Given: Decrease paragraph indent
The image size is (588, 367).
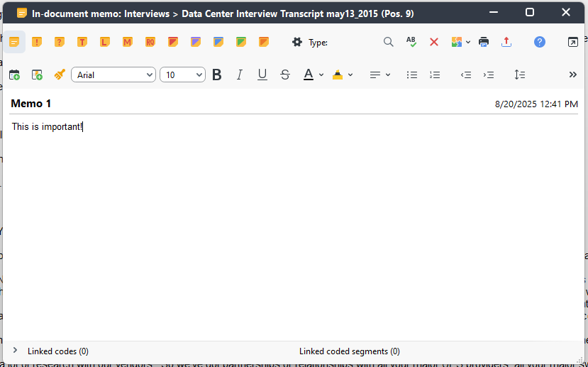Looking at the screenshot, I should click(x=466, y=75).
